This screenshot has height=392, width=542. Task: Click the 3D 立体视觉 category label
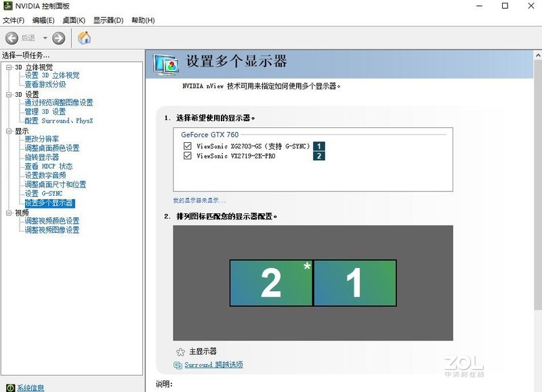[x=34, y=67]
